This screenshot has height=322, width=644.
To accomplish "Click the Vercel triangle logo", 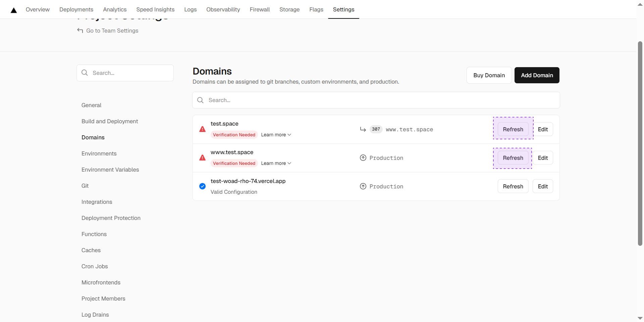I will [x=14, y=10].
